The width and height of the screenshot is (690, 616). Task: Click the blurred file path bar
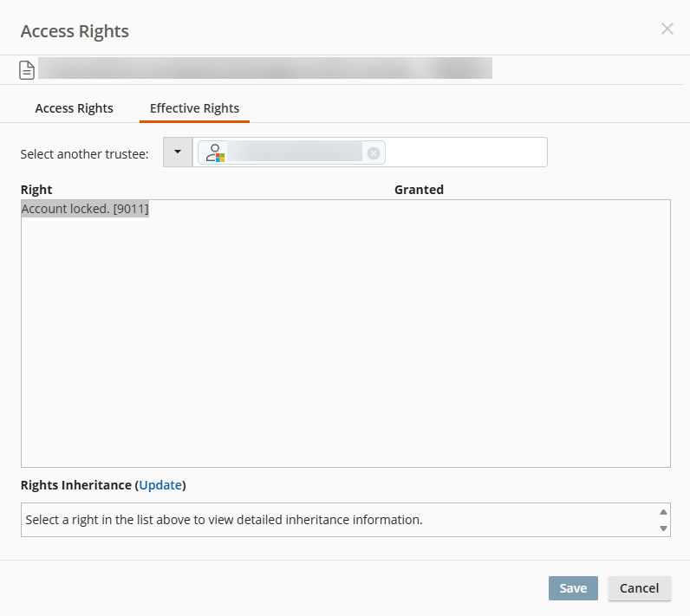click(x=265, y=68)
